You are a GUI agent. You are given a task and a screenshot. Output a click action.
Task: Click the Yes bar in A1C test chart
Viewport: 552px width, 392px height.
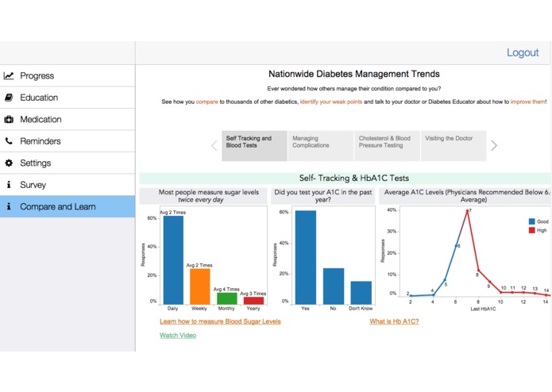coord(306,257)
